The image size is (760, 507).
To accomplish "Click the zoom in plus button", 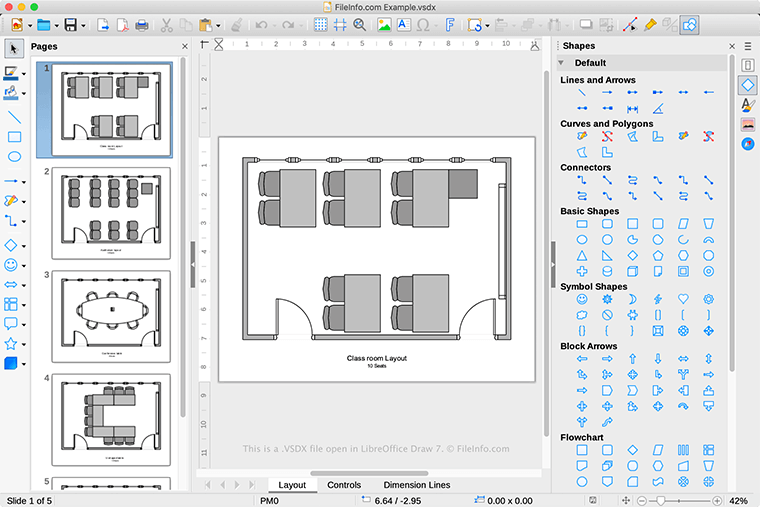I will 717,501.
